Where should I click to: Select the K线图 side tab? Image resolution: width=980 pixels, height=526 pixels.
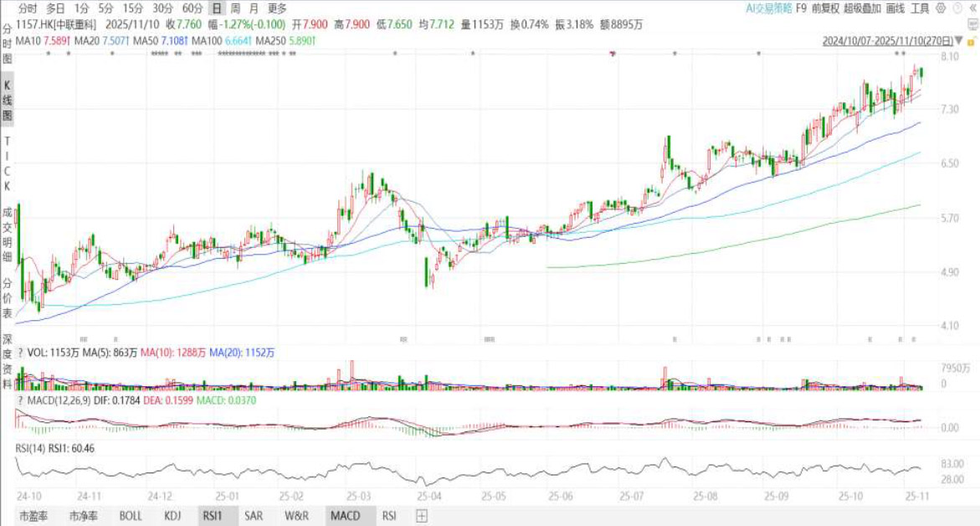[x=7, y=99]
